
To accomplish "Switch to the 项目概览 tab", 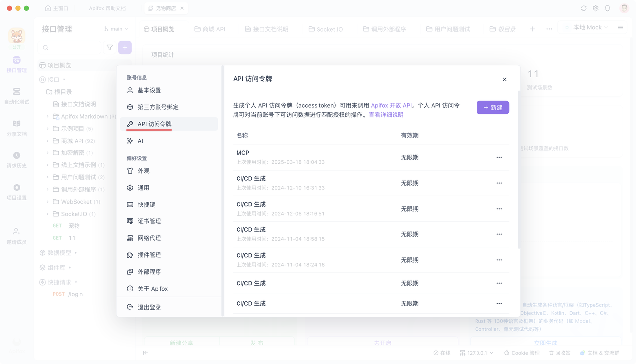I will click(x=159, y=29).
